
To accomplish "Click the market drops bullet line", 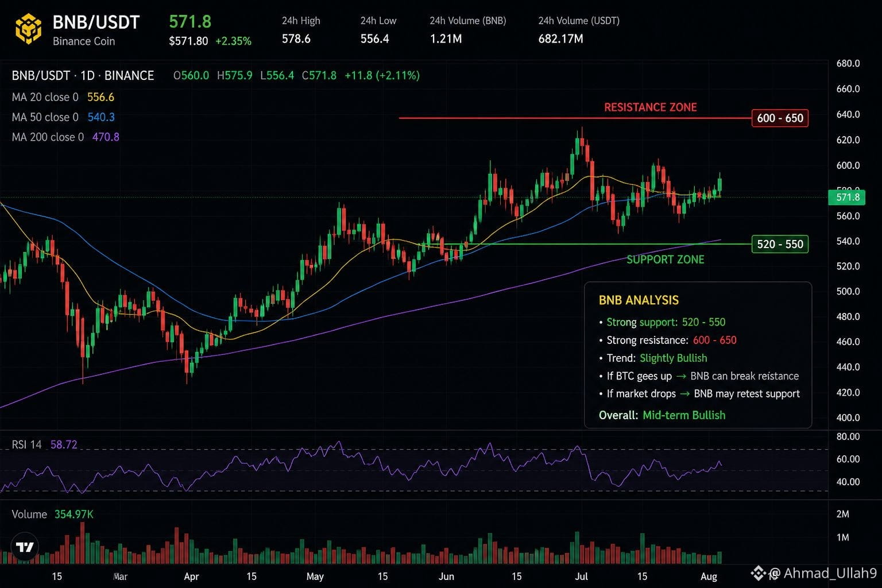I will pyautogui.click(x=699, y=394).
